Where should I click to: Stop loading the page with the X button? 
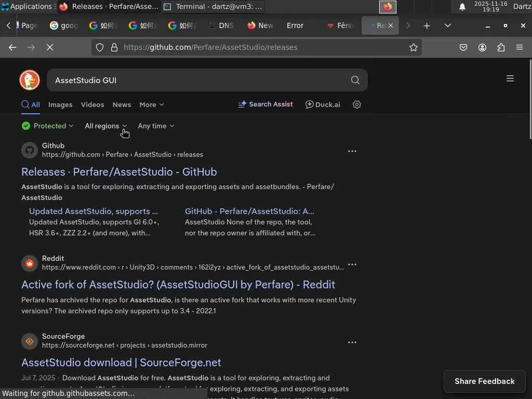click(50, 47)
